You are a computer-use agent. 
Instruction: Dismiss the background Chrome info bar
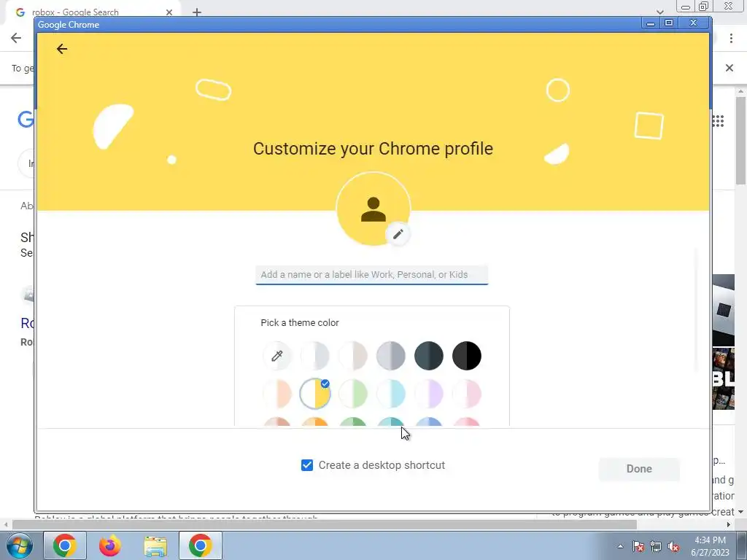(729, 68)
